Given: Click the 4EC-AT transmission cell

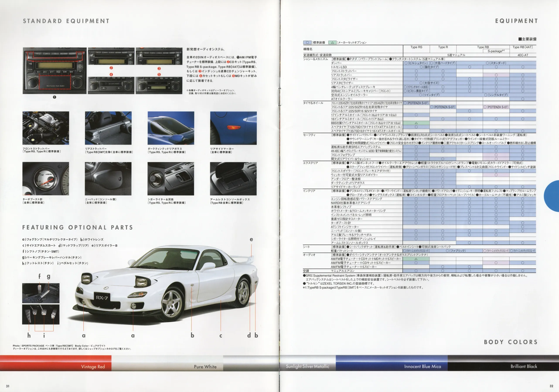Looking at the screenshot, I should pos(523,55).
